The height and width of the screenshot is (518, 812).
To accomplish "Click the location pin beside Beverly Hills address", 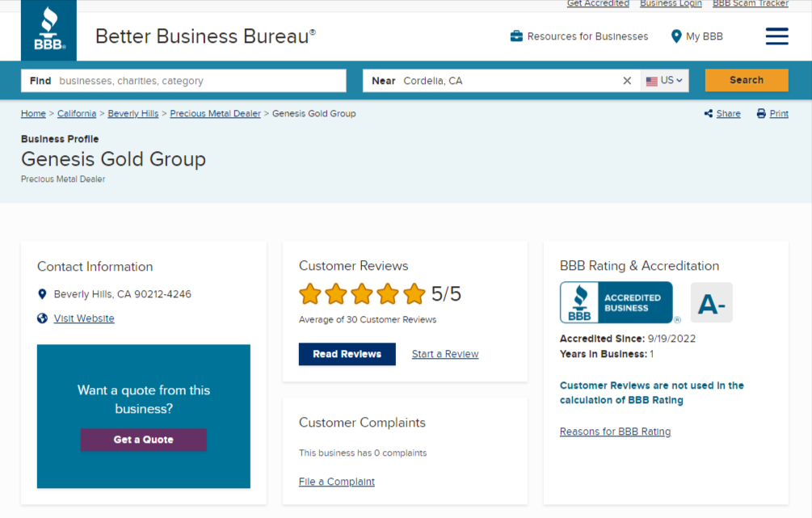I will (43, 293).
